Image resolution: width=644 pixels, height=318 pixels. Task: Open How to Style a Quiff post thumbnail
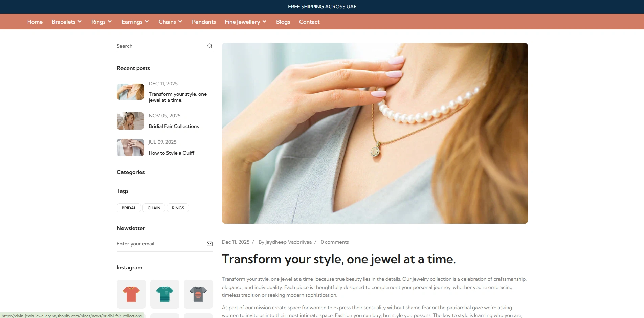coord(130,147)
